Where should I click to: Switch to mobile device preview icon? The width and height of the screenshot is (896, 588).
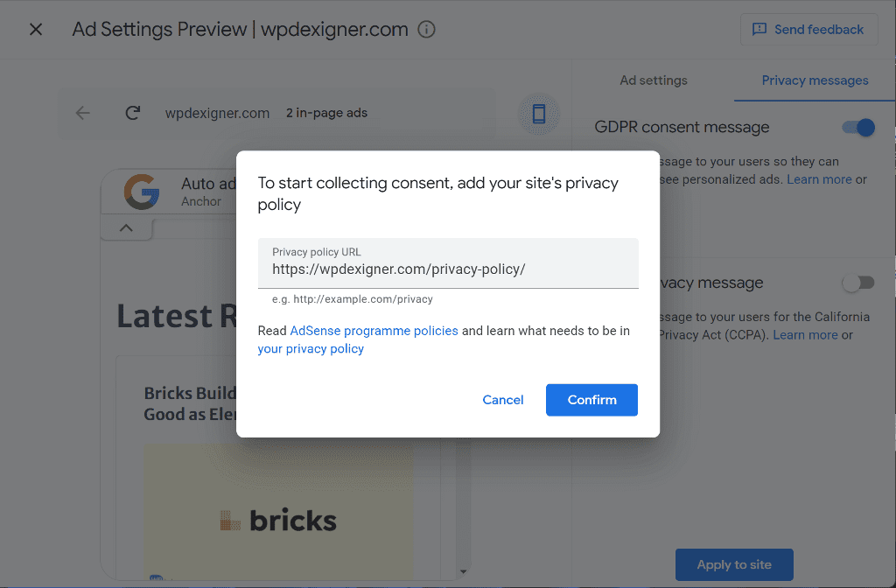coord(539,114)
